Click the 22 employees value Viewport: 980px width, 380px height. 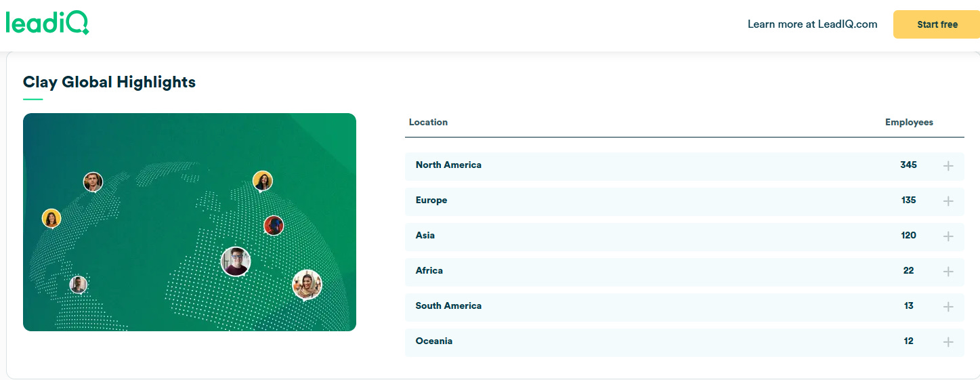coord(908,270)
